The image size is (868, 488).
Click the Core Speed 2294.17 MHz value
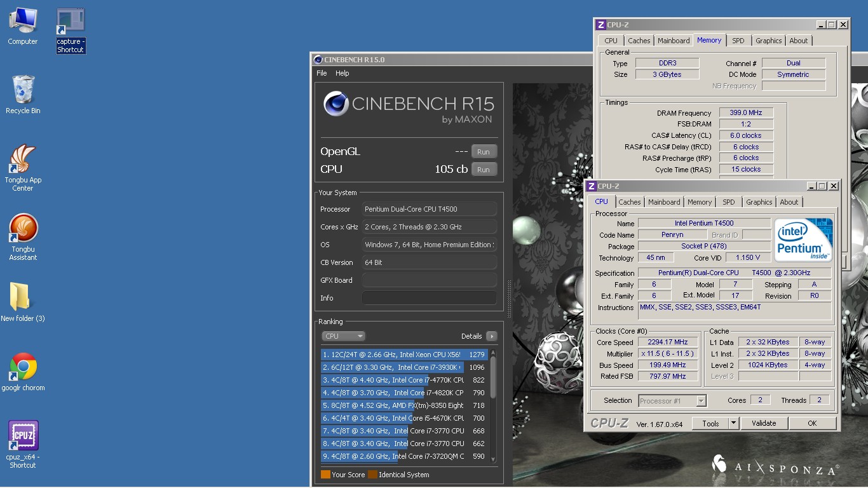668,342
